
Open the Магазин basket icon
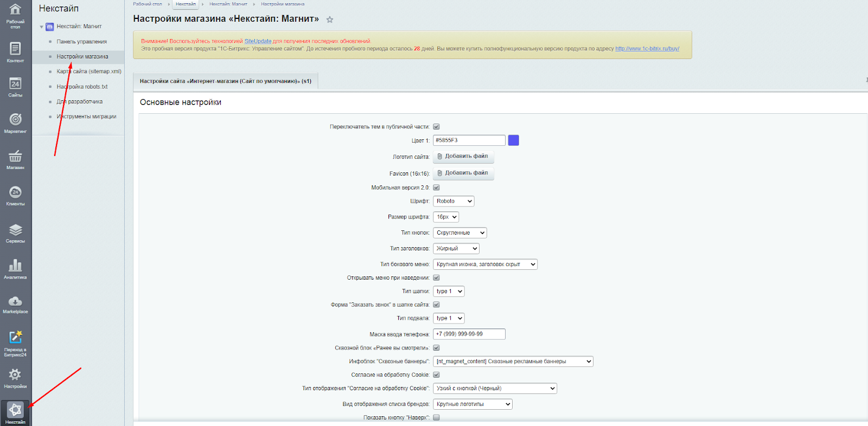(x=15, y=156)
